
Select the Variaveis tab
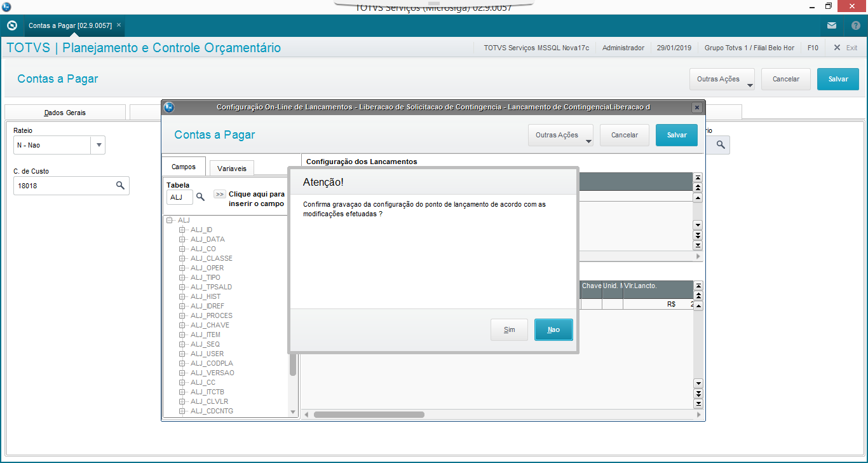coord(232,168)
